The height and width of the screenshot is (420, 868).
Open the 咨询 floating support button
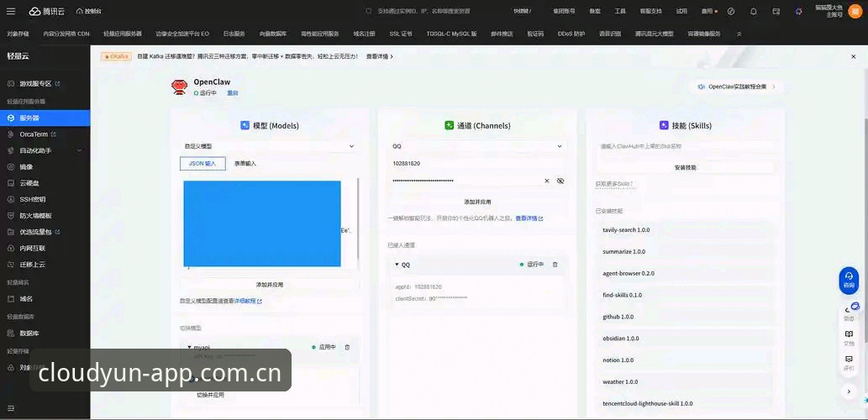coord(849,280)
